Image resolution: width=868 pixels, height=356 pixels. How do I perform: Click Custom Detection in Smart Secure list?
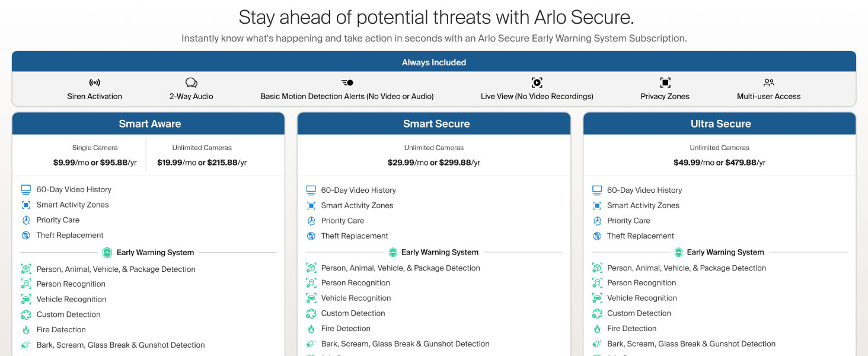click(353, 313)
